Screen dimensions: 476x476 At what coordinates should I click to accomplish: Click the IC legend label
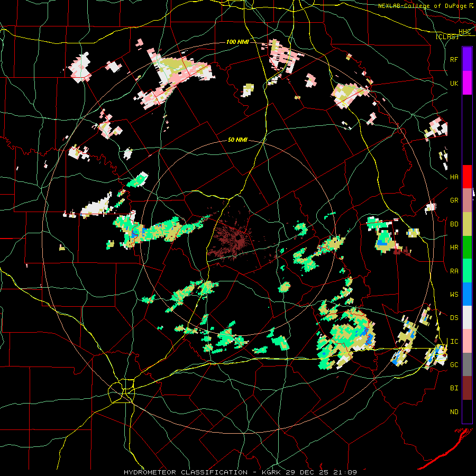tap(454, 342)
